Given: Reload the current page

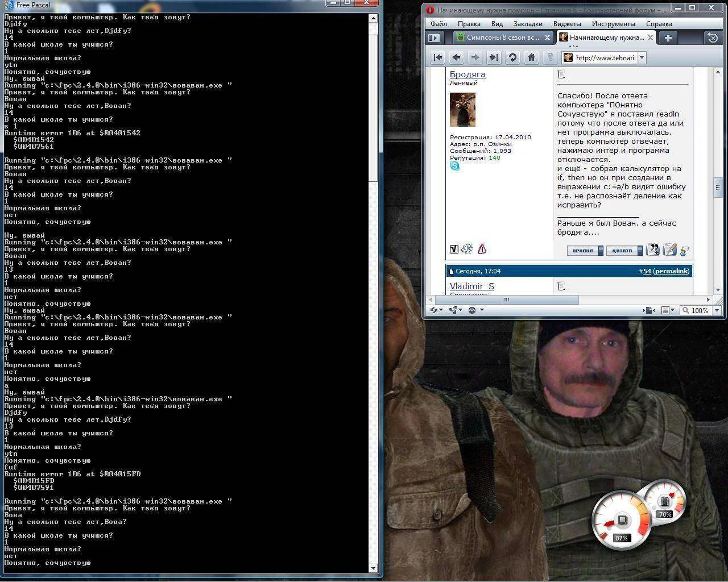Looking at the screenshot, I should pos(512,57).
